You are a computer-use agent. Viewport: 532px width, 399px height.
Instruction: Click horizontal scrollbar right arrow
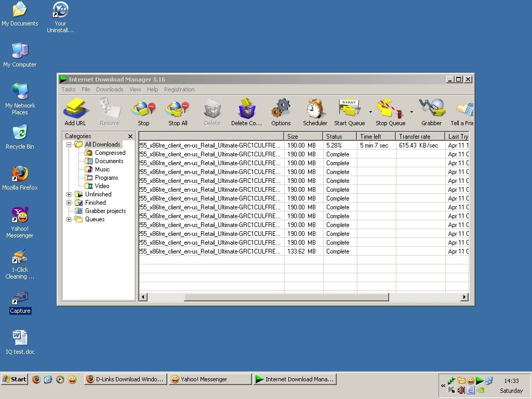tap(465, 297)
